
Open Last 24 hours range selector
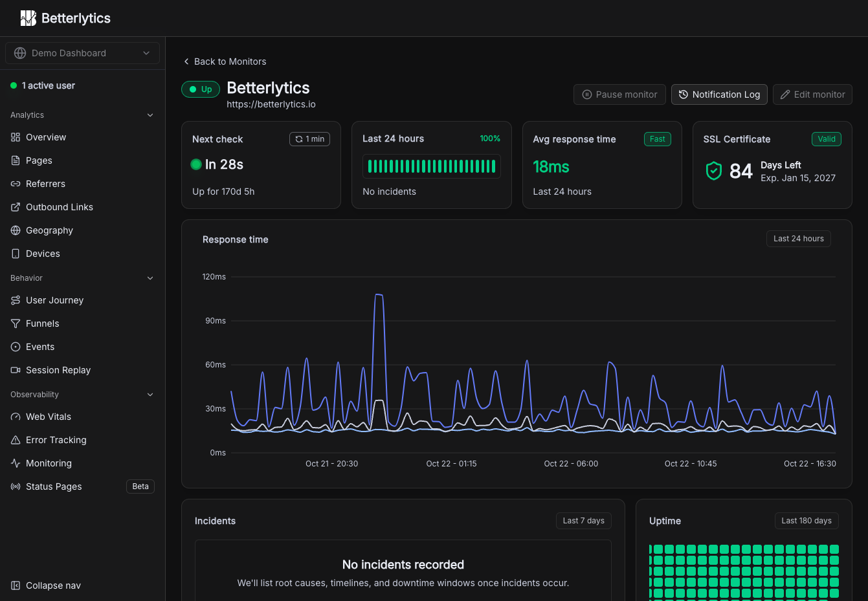[798, 239]
